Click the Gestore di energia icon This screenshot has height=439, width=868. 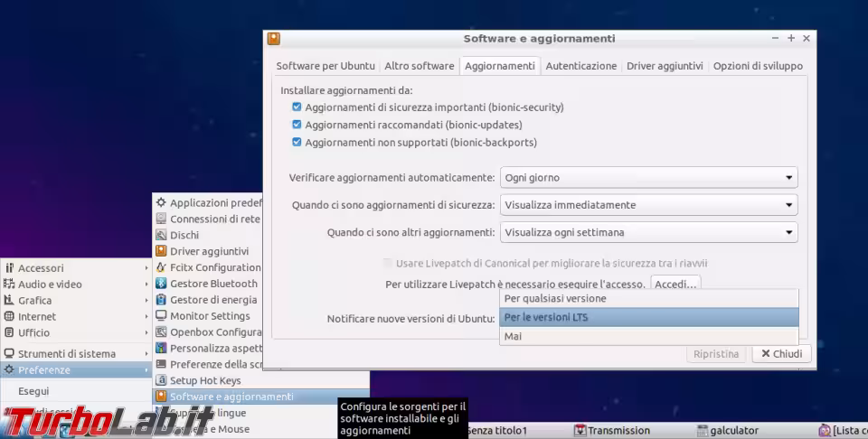point(161,300)
